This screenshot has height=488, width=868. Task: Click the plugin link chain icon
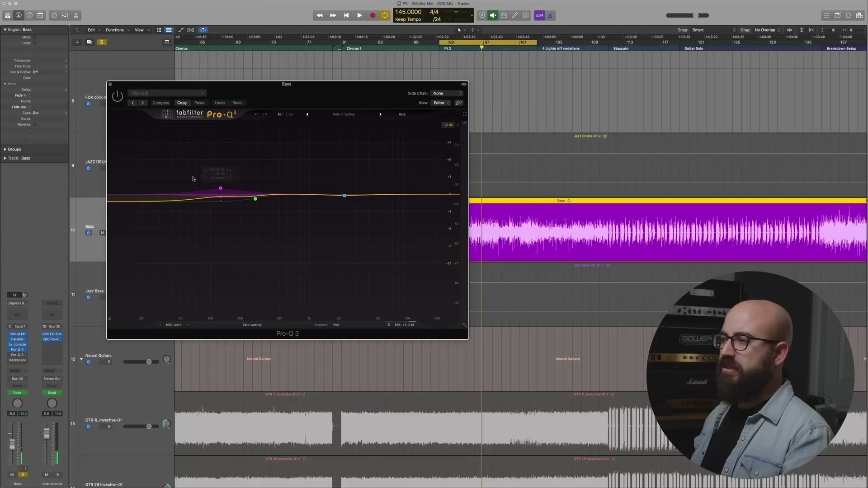click(458, 103)
